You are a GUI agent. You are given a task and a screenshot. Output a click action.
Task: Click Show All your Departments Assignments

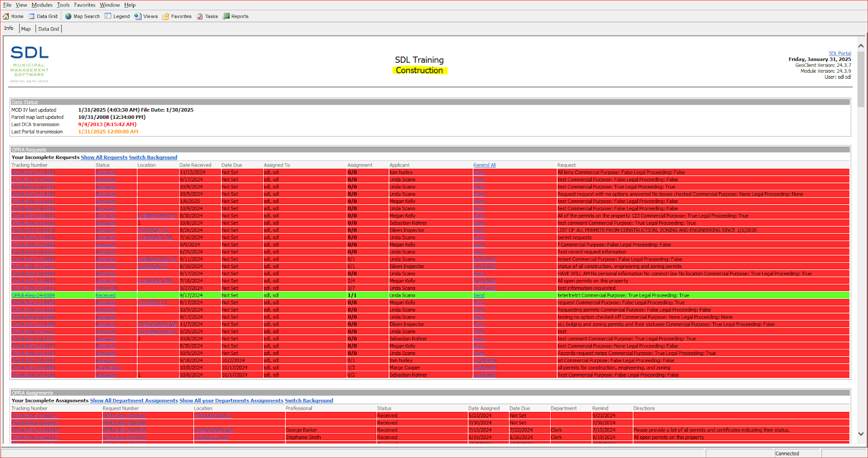pos(232,400)
